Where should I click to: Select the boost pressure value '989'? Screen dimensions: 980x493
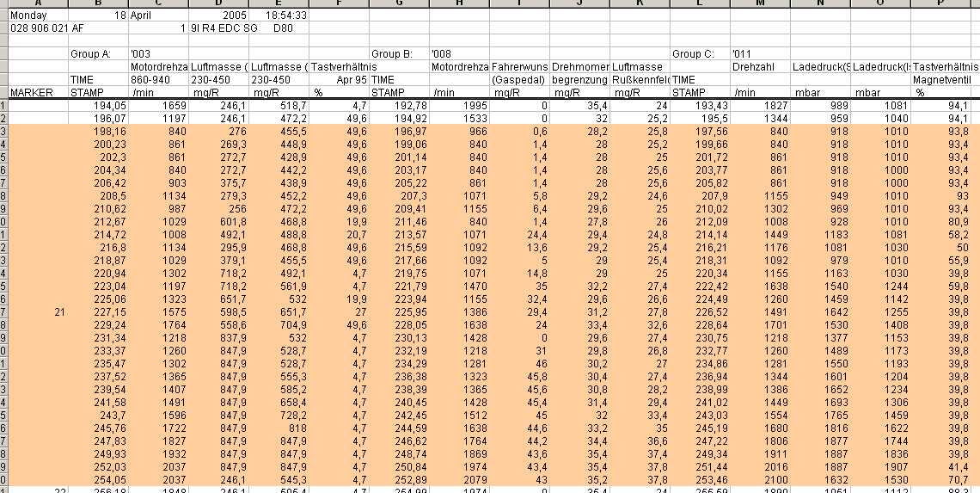click(x=820, y=106)
